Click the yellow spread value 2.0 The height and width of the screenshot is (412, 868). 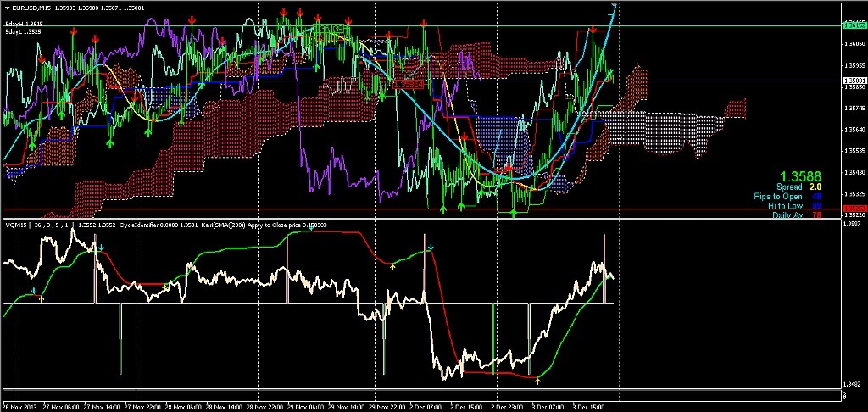(x=815, y=187)
